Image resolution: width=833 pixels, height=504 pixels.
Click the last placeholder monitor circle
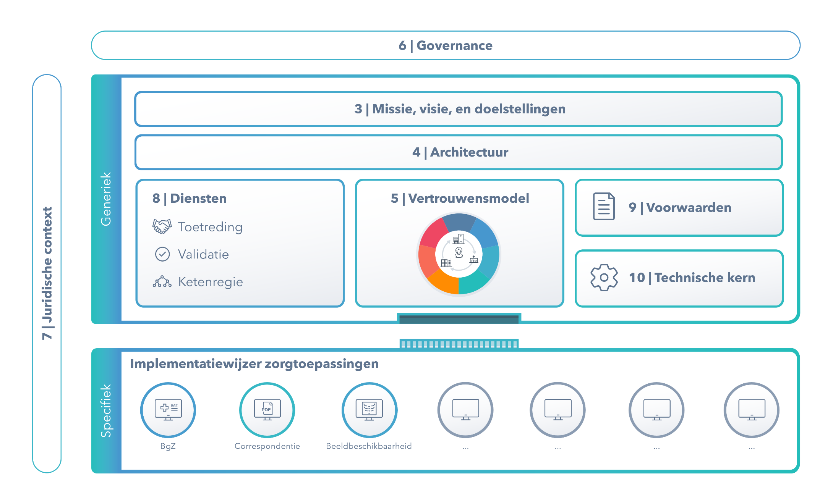751,410
